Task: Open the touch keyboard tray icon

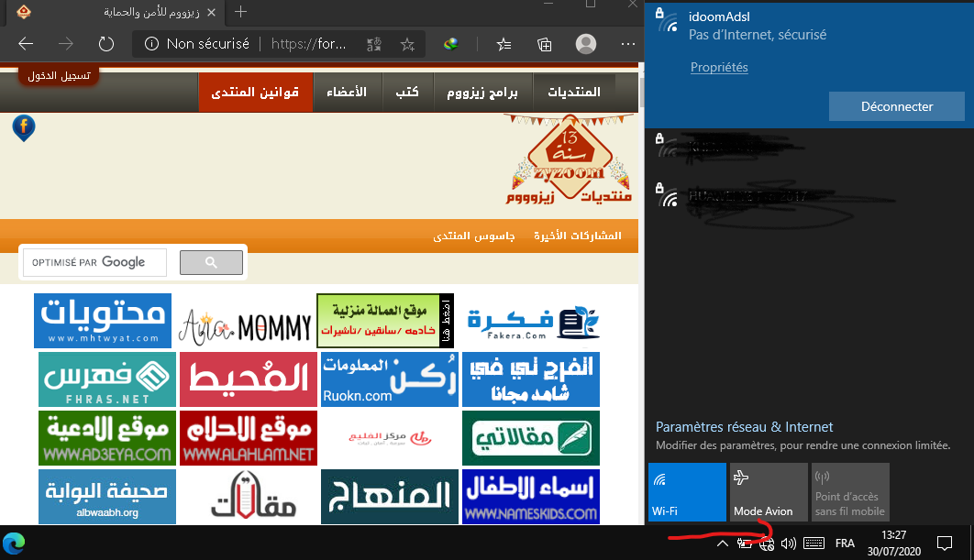Action: (x=814, y=544)
